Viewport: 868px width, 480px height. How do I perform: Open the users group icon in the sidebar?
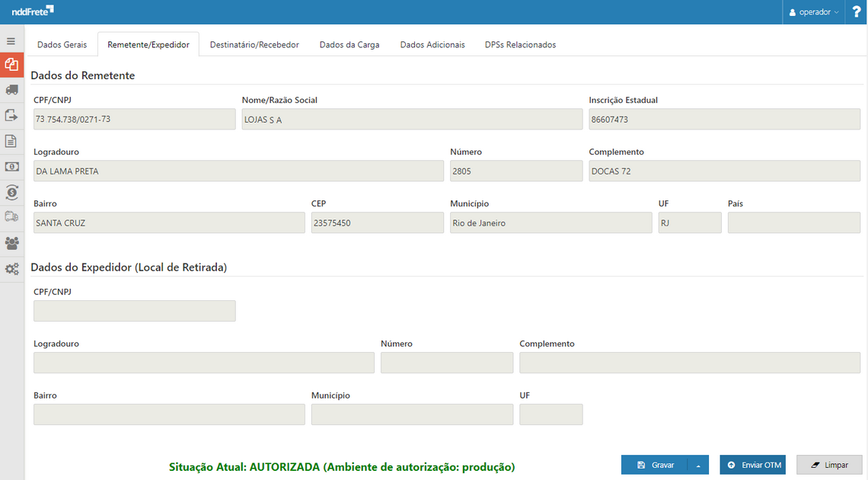[11, 243]
